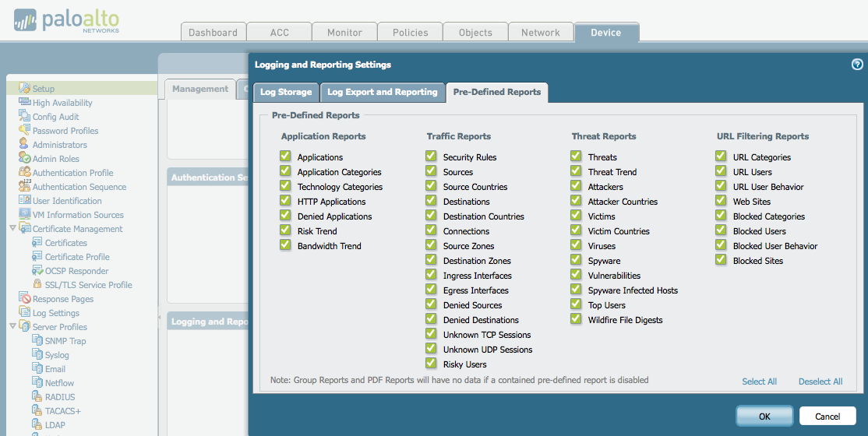This screenshot has width=868, height=436.
Task: Click the Password Profiles key icon
Action: click(24, 130)
